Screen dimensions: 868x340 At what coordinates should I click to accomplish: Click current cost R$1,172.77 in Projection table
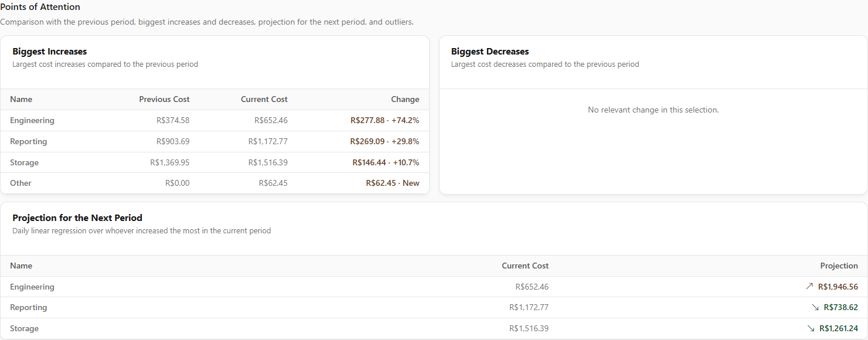529,307
